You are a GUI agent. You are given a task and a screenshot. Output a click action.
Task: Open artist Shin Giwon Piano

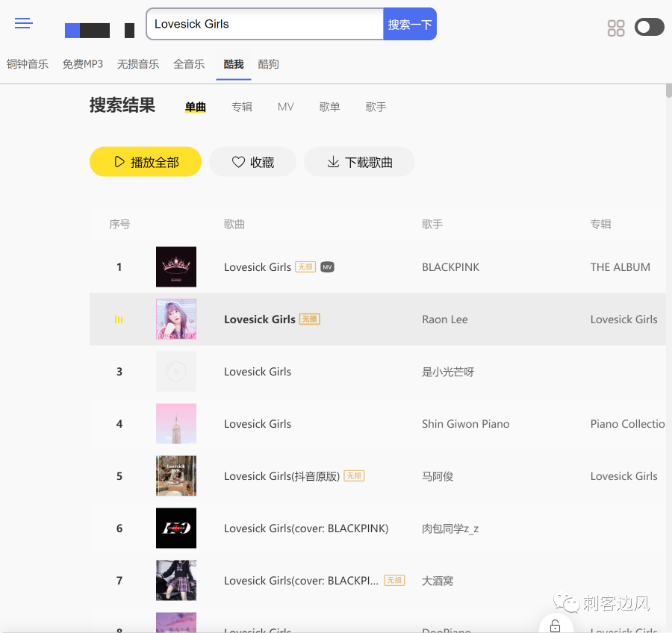coord(465,424)
